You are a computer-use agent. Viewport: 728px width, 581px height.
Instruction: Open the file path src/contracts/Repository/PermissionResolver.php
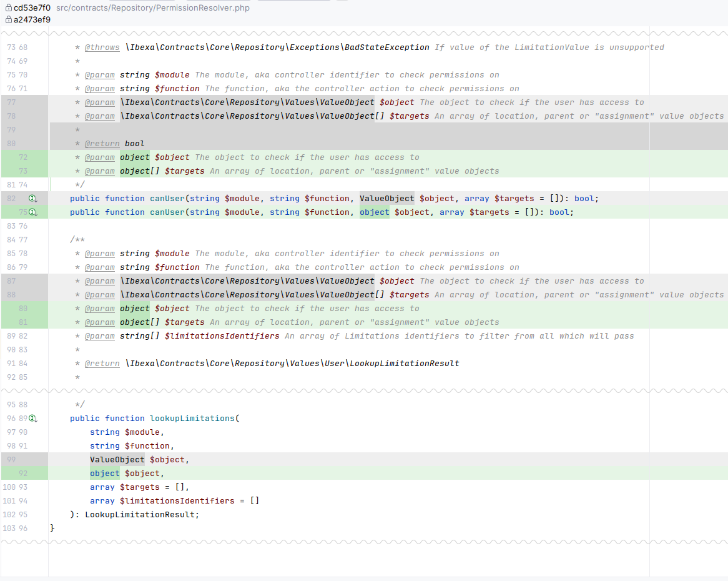point(152,7)
